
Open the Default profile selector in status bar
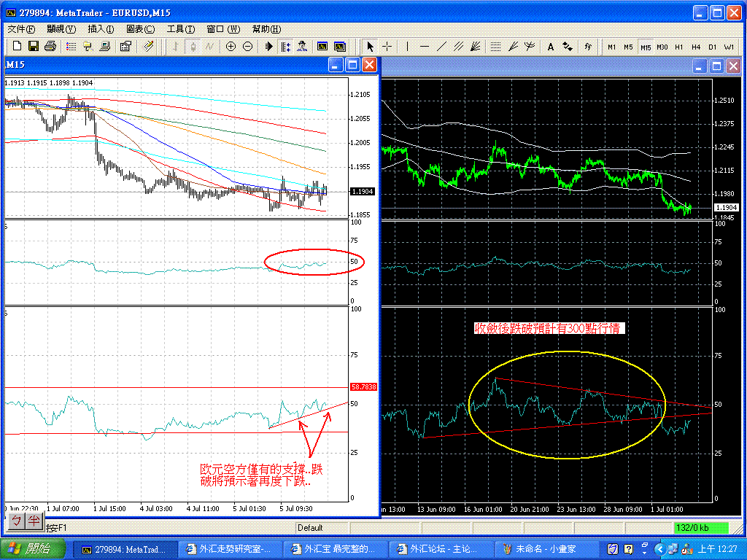(322, 528)
